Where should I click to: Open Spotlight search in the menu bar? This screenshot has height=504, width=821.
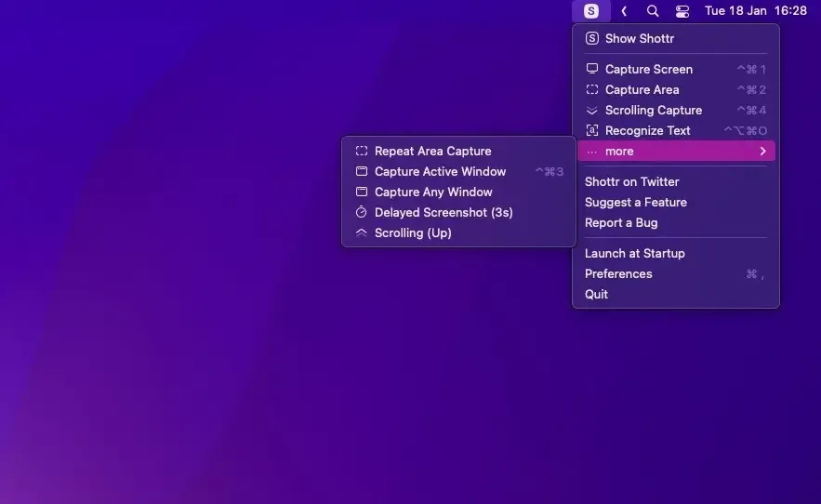[x=653, y=11]
